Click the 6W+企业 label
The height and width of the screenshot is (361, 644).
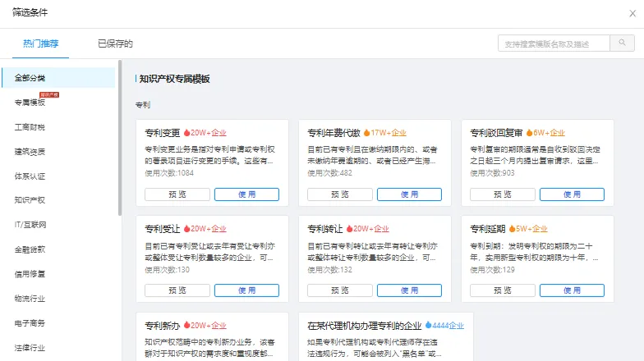pos(549,133)
